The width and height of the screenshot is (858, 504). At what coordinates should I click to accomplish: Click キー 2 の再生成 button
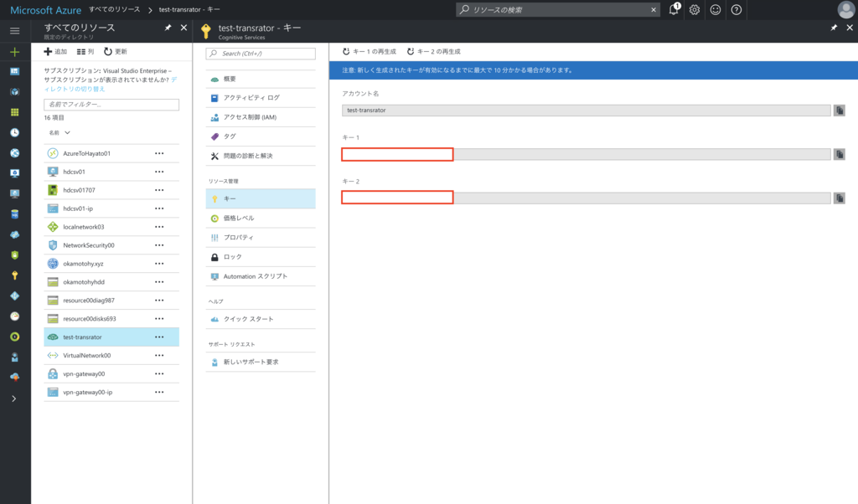[433, 51]
